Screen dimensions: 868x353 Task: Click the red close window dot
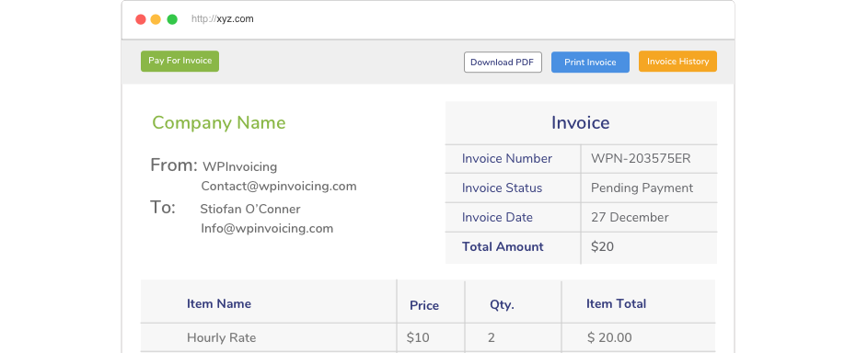point(141,19)
